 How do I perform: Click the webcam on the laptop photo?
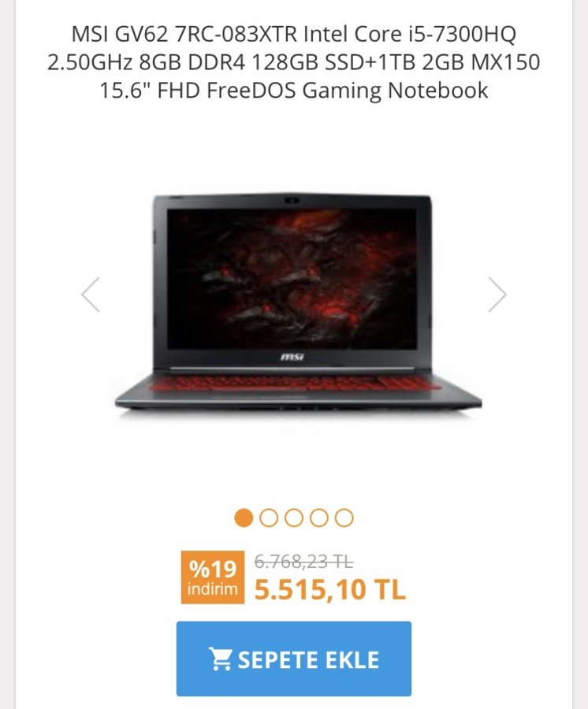tap(292, 200)
